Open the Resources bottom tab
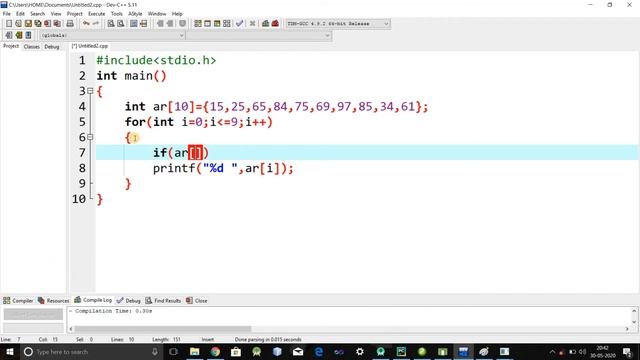Image resolution: width=640 pixels, height=360 pixels. (53, 300)
